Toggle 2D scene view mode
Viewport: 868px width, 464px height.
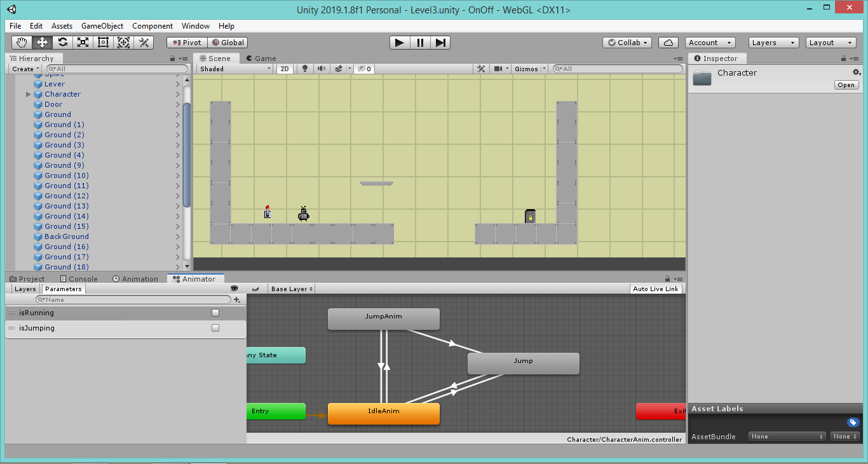click(x=285, y=69)
